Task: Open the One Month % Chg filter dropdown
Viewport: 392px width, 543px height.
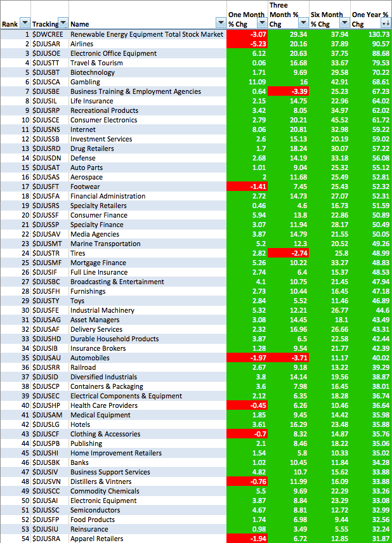Action: 262,23
